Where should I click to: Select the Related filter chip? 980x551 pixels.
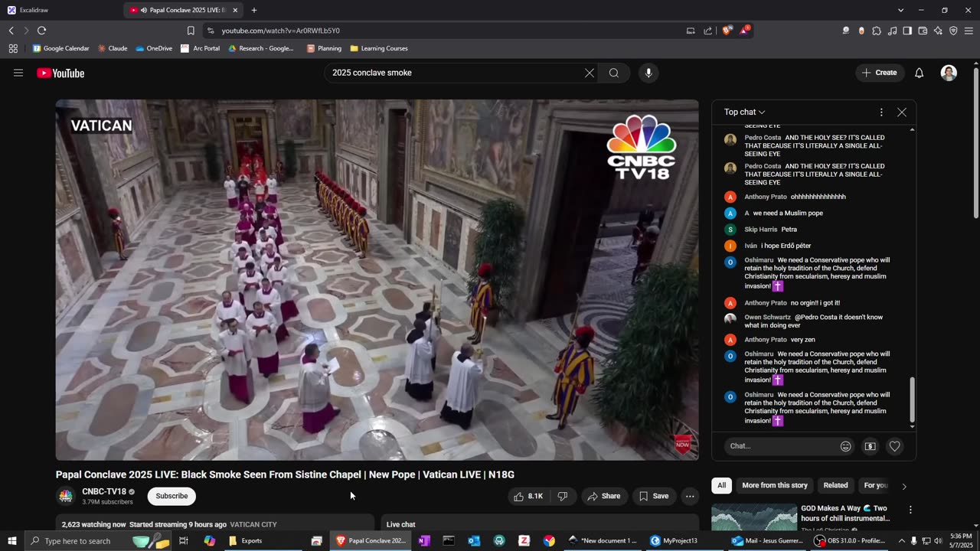(x=835, y=485)
